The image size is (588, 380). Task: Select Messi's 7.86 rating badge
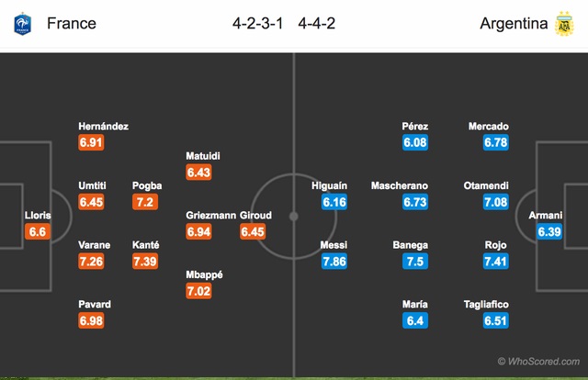coord(334,262)
